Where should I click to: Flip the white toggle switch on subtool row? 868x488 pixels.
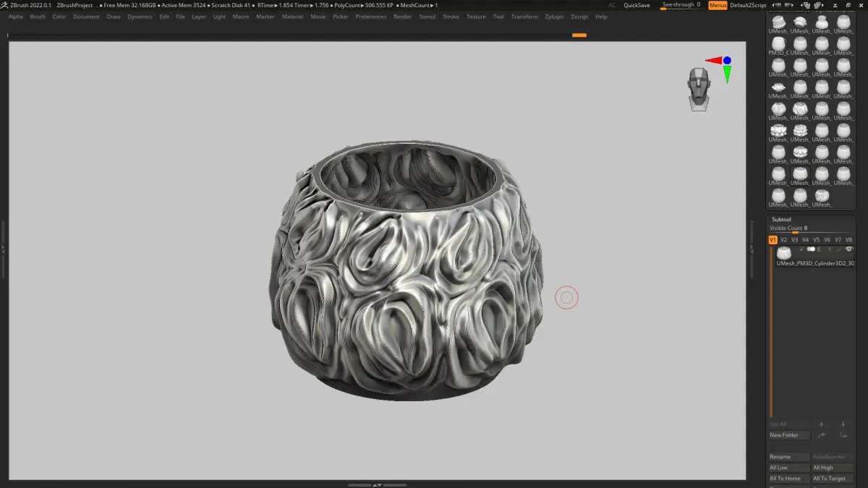pos(811,249)
